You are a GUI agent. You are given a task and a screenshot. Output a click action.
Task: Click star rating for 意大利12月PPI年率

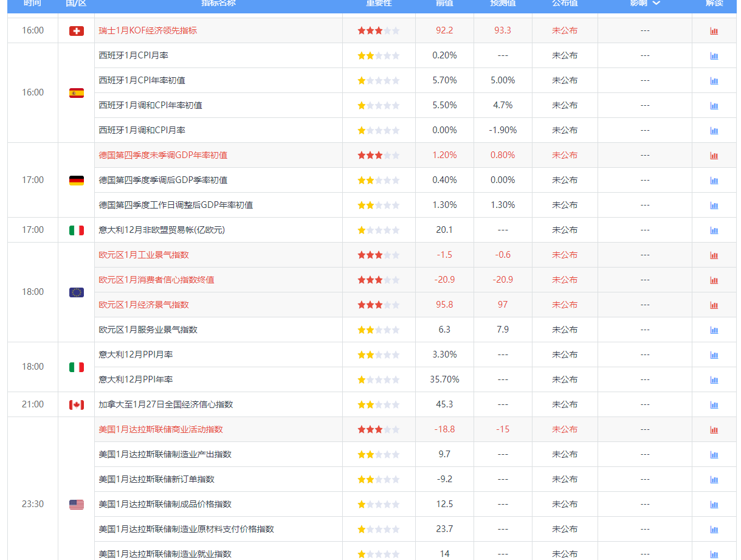379,379
